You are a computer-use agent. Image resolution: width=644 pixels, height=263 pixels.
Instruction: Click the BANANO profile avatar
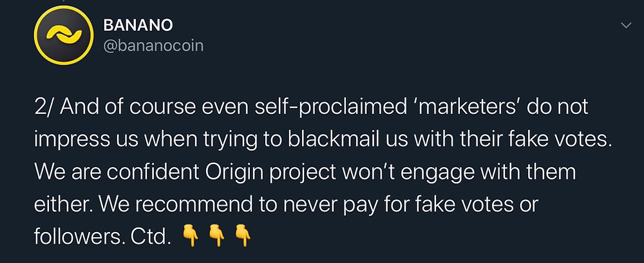(x=64, y=35)
